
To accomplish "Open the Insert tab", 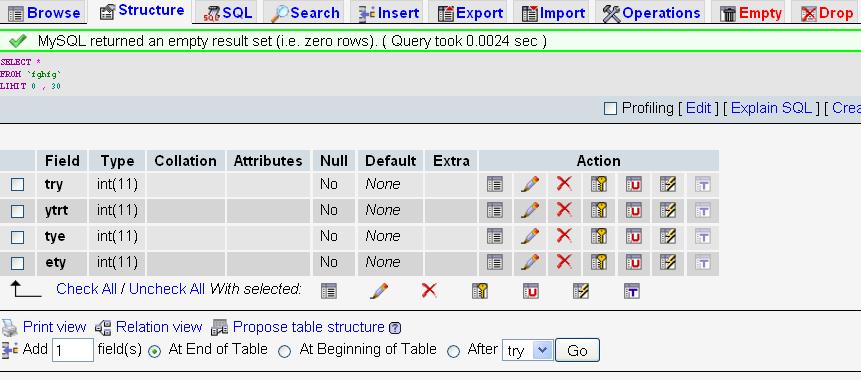I will point(389,13).
